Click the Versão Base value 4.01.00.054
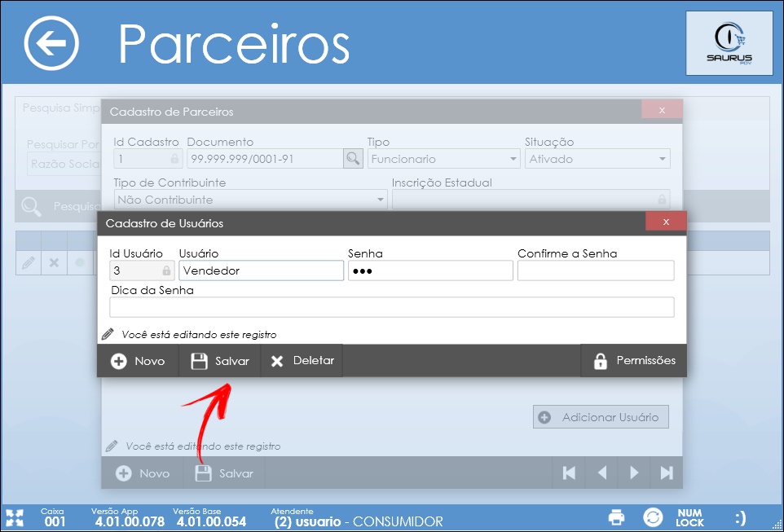 (212, 522)
